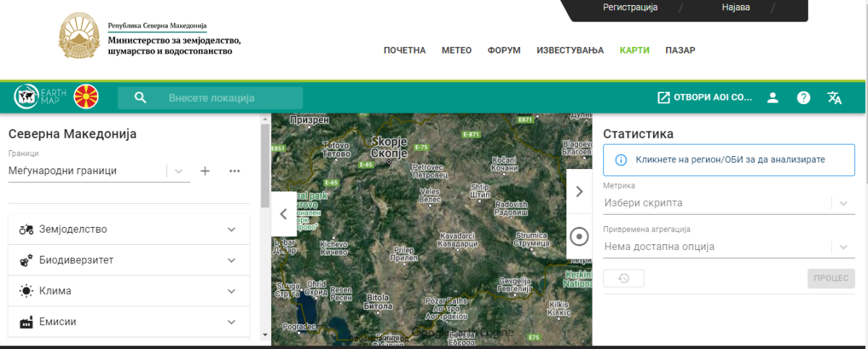
Task: Click the Kočani label on map
Action: [x=504, y=163]
